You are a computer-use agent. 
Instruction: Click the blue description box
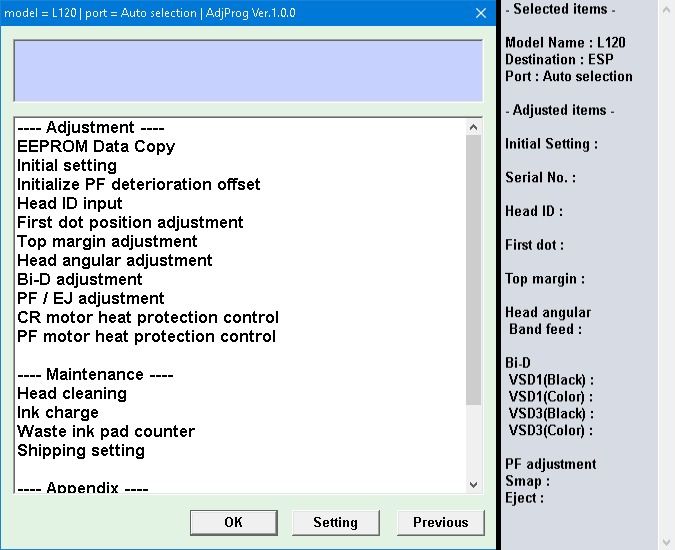pos(248,71)
